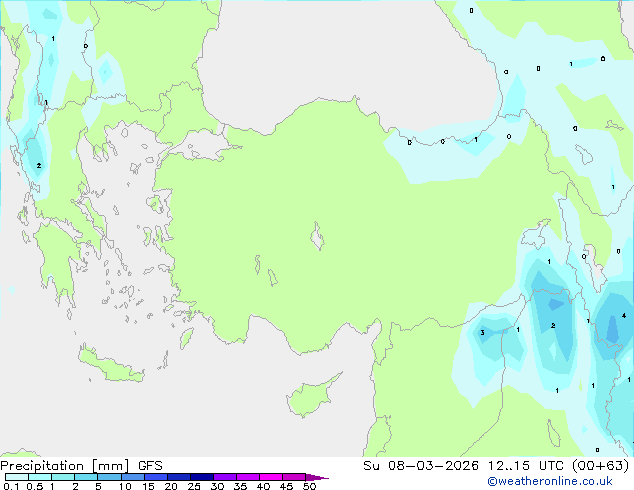Pick the 15–20 mm legend swatch
Screen dimensions: 634x490
(x=156, y=477)
